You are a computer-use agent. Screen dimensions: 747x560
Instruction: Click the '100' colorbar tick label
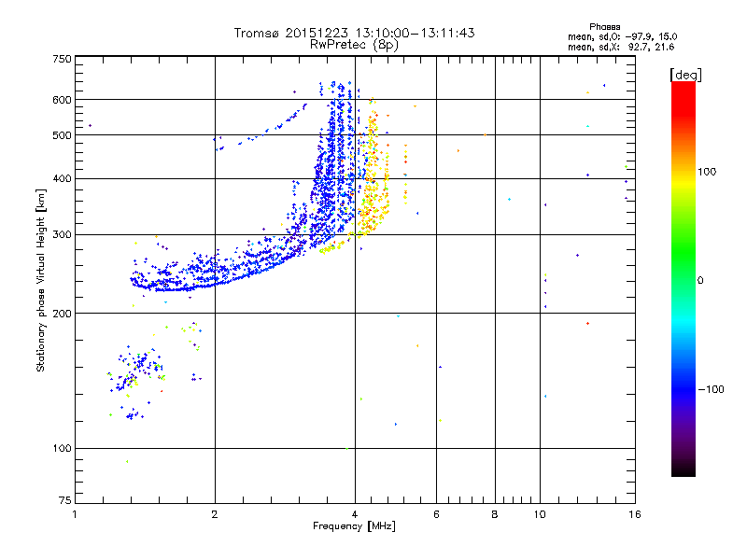(707, 172)
